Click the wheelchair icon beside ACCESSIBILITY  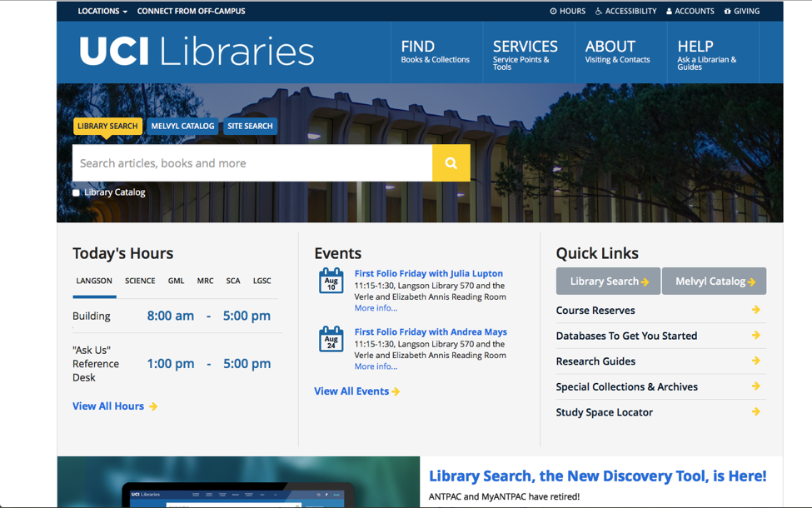tap(599, 11)
